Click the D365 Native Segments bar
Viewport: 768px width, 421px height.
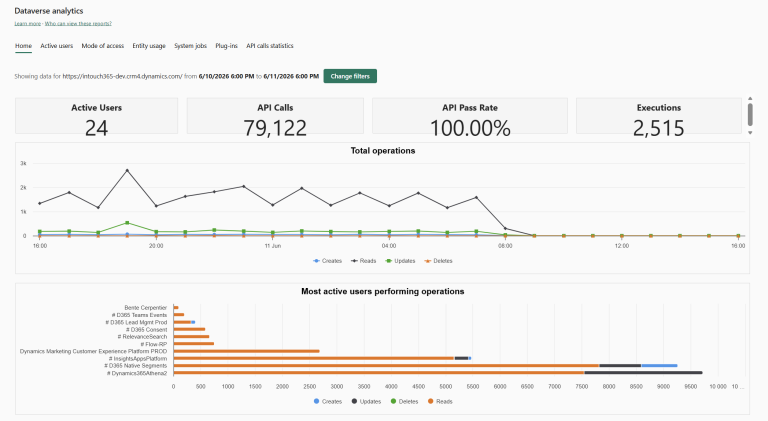[425, 366]
